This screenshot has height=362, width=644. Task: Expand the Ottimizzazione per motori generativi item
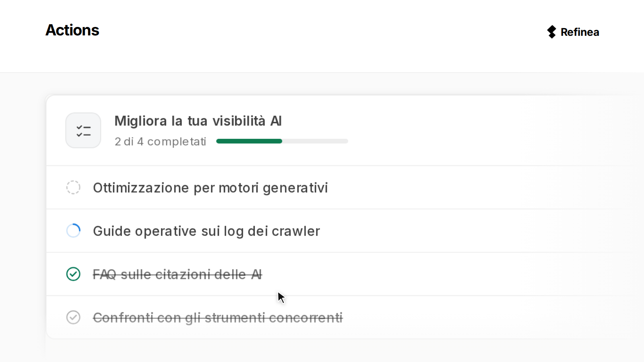[345, 187]
